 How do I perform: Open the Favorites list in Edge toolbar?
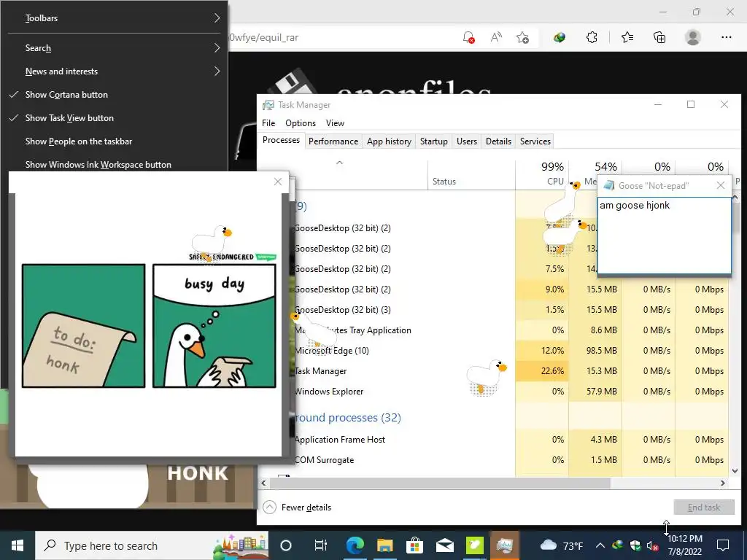point(627,37)
